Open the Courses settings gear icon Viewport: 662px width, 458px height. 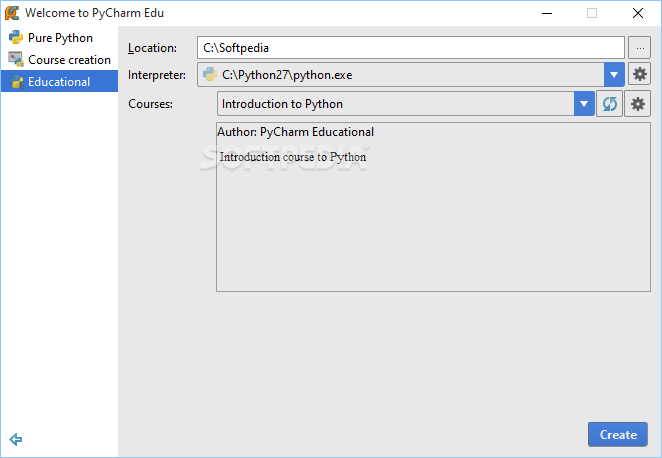tap(638, 103)
